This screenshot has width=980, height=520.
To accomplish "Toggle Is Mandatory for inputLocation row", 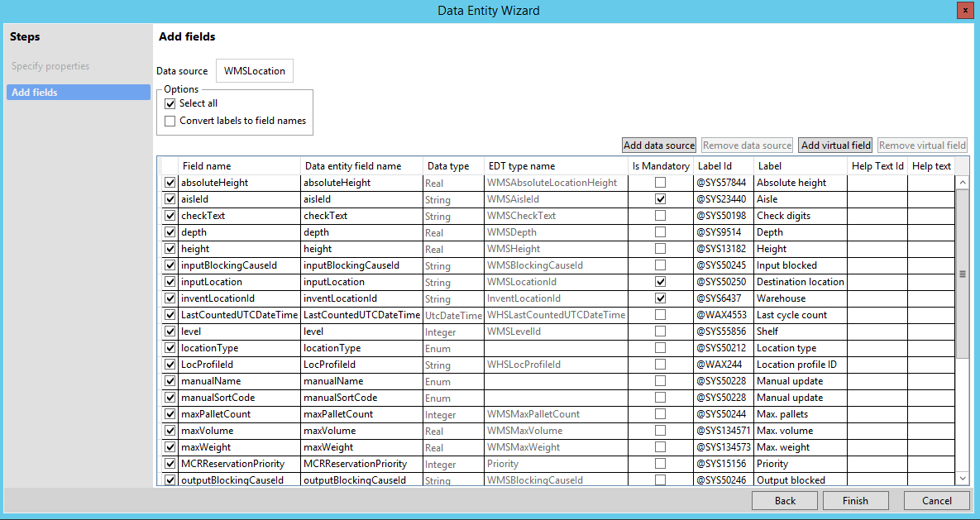I will (660, 282).
